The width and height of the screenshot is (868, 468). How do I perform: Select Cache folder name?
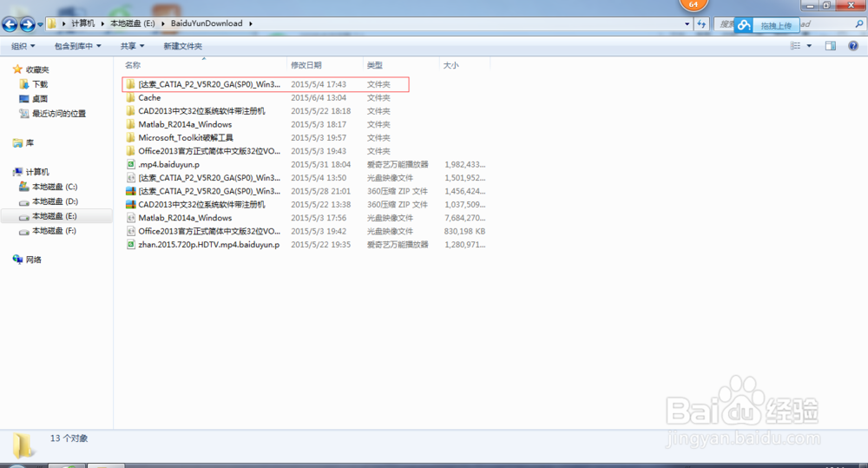click(x=149, y=97)
